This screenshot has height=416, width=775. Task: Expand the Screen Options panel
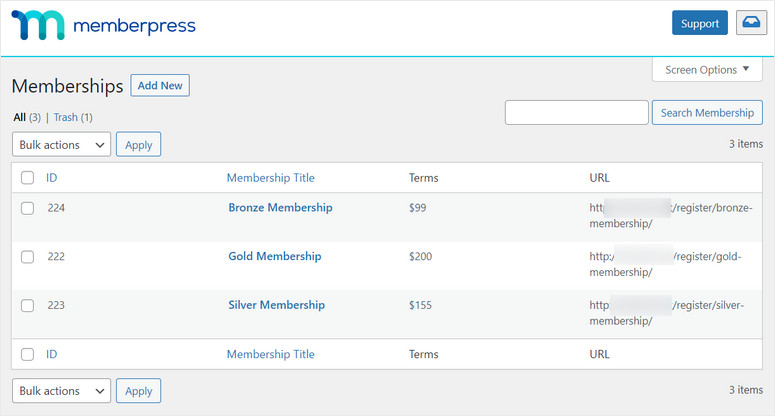(x=706, y=70)
